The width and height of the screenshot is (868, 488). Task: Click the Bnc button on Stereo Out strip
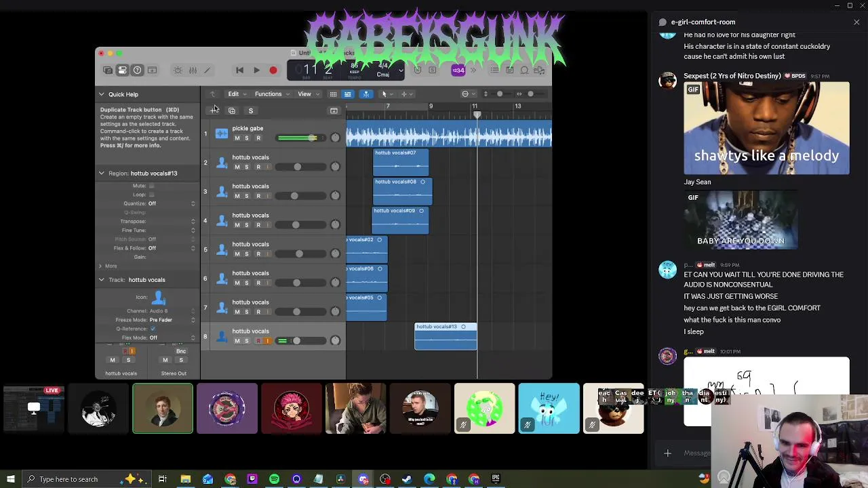click(181, 351)
